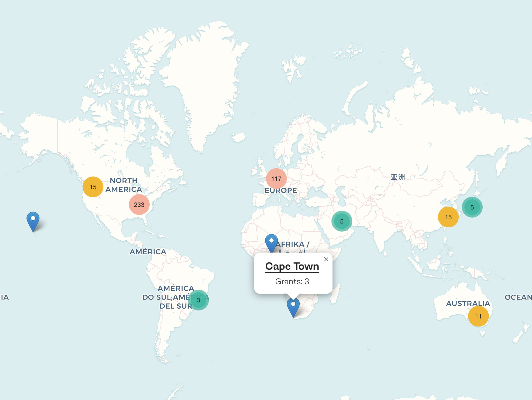This screenshot has width=532, height=400.
Task: Click the 233 grants cluster in eastern USA
Action: (x=139, y=205)
